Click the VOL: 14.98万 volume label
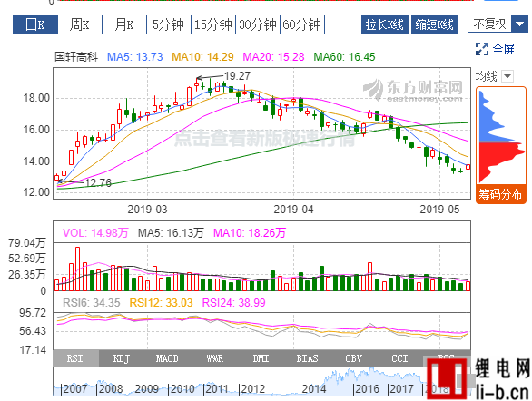Viewport: 532px width, 401px height. click(95, 233)
